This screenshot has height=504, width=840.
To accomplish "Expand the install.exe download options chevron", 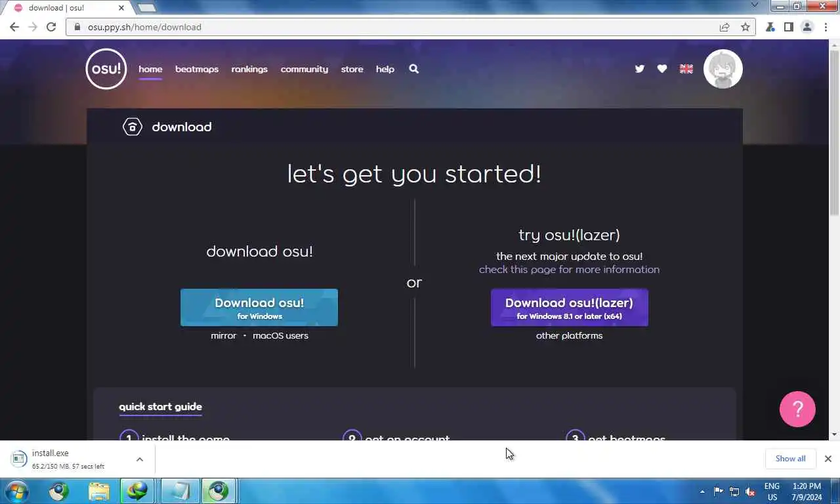I will click(x=140, y=459).
